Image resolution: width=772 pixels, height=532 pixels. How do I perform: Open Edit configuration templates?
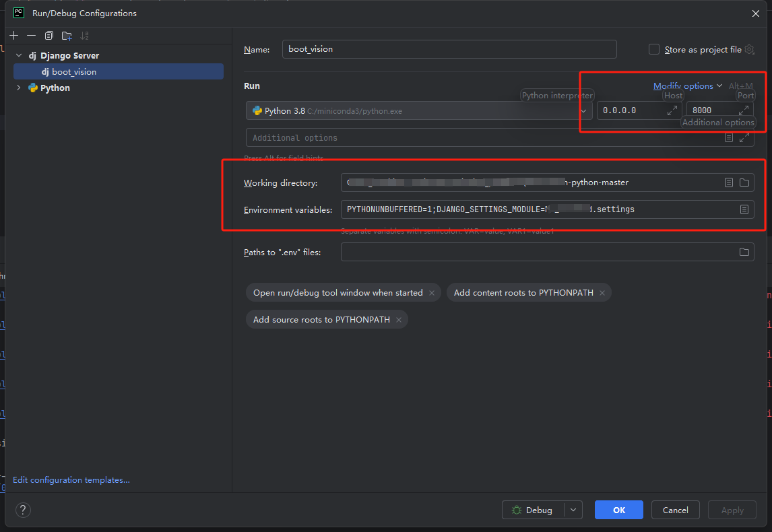(71, 479)
